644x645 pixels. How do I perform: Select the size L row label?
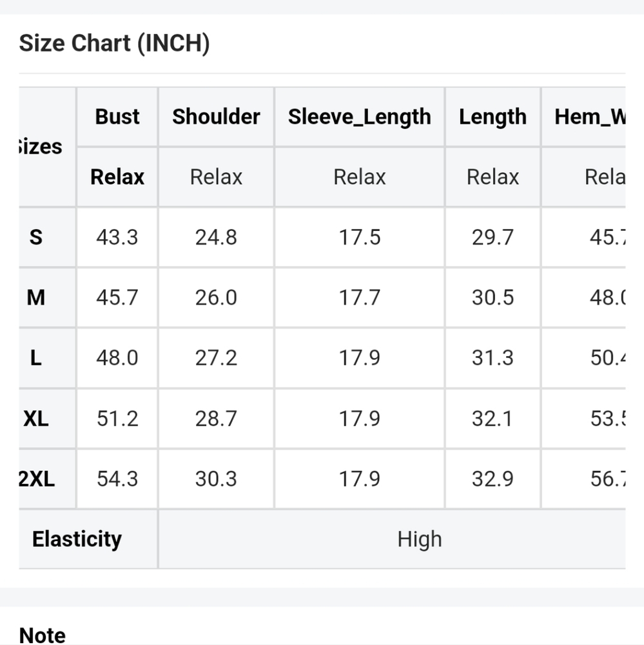(x=36, y=357)
